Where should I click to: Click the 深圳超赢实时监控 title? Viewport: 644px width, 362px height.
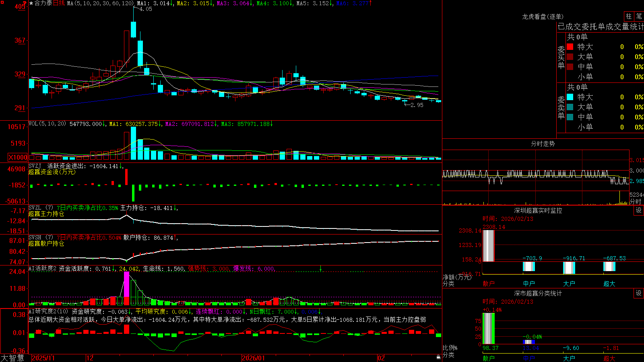click(x=538, y=210)
